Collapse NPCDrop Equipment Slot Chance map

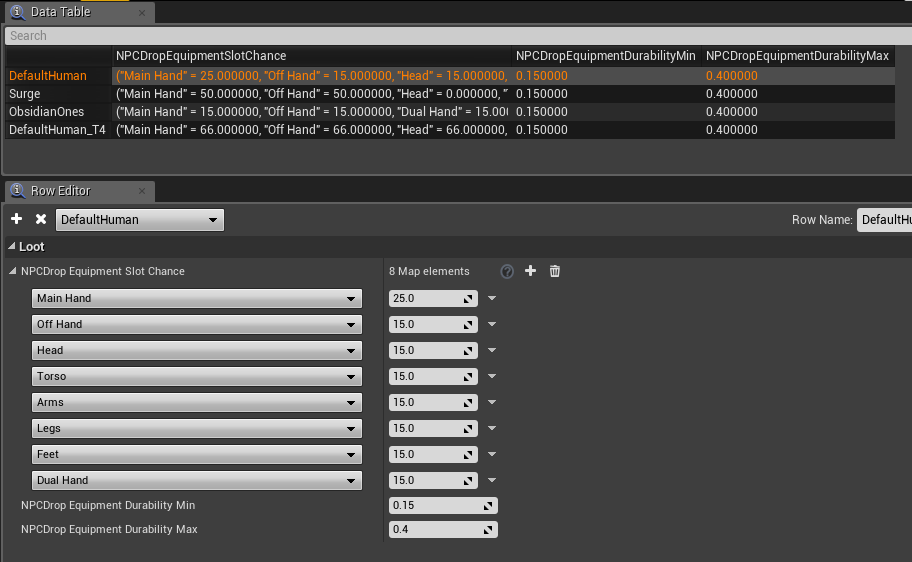[13, 271]
